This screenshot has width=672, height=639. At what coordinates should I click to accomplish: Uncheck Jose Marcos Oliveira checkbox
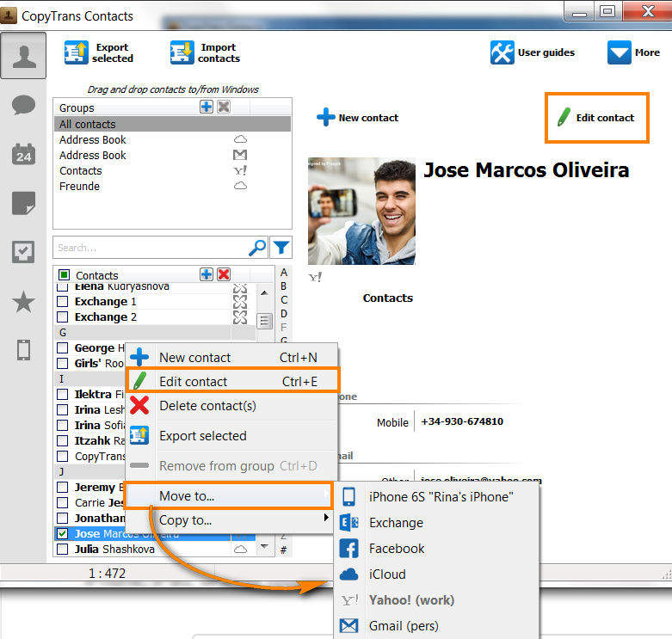click(x=63, y=533)
